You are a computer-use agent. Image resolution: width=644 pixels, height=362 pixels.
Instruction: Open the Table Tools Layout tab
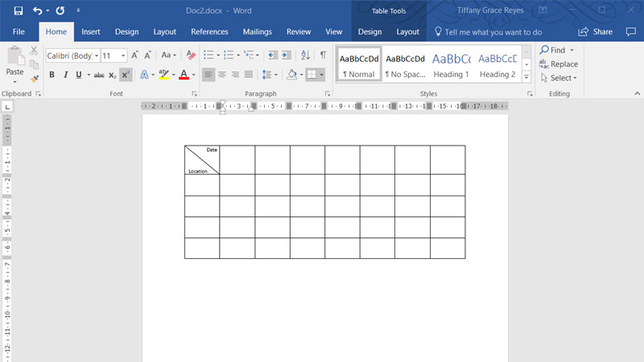(408, 32)
